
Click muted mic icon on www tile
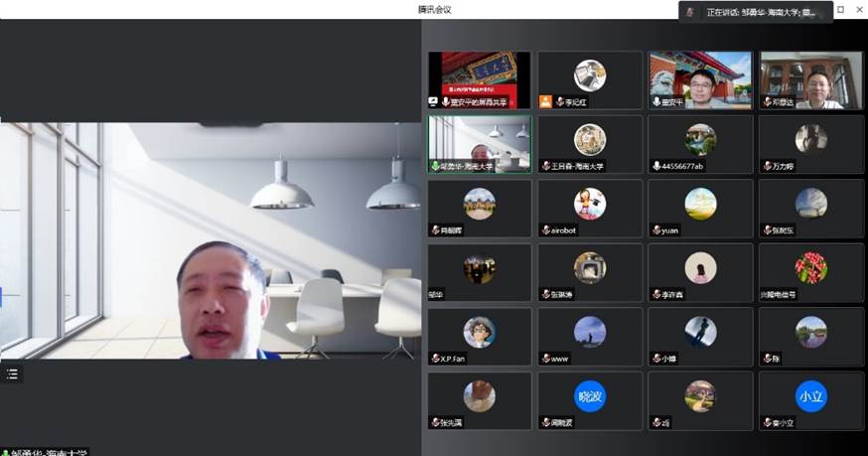(545, 358)
